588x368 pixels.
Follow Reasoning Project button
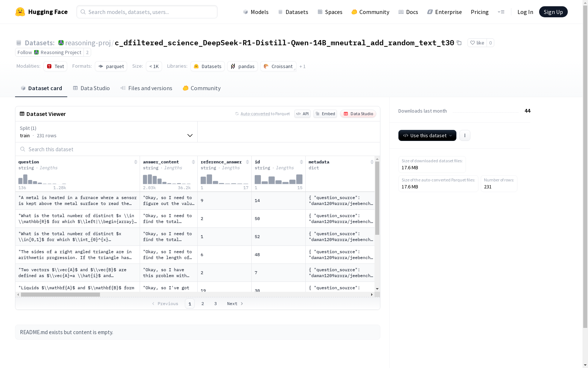[x=49, y=52]
